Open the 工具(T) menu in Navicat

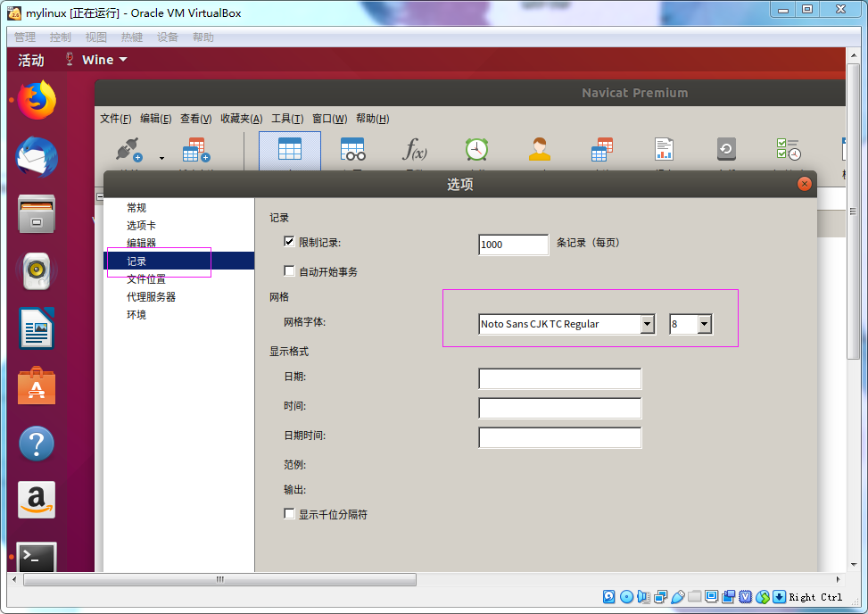287,119
